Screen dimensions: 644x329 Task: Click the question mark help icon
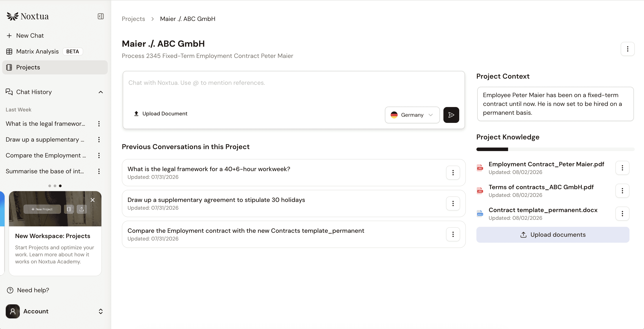point(10,290)
